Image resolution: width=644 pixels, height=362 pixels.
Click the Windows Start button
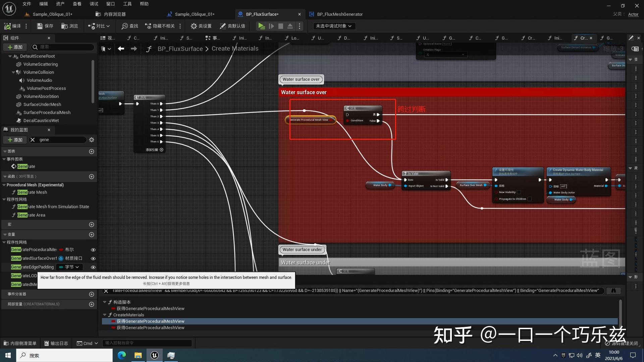click(8, 355)
